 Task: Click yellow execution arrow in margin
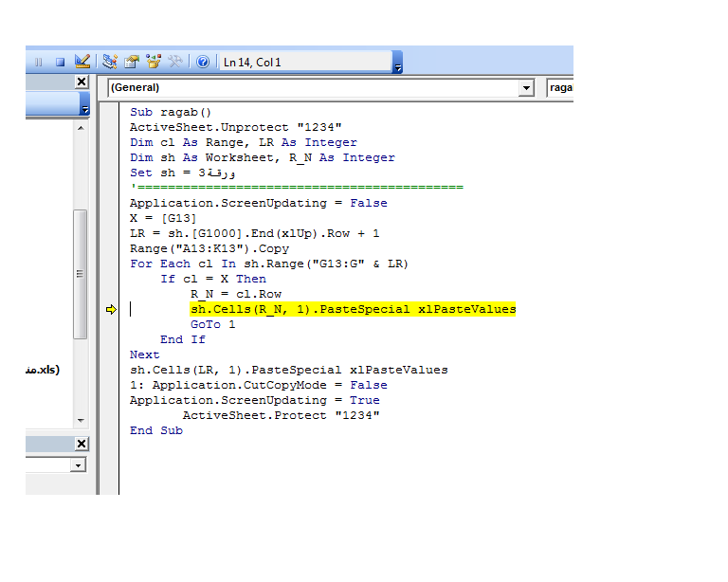pos(111,310)
